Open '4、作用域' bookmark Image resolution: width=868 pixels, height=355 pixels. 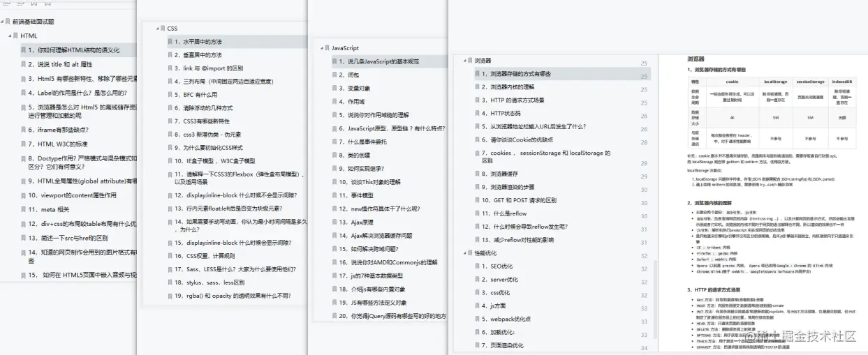[352, 102]
